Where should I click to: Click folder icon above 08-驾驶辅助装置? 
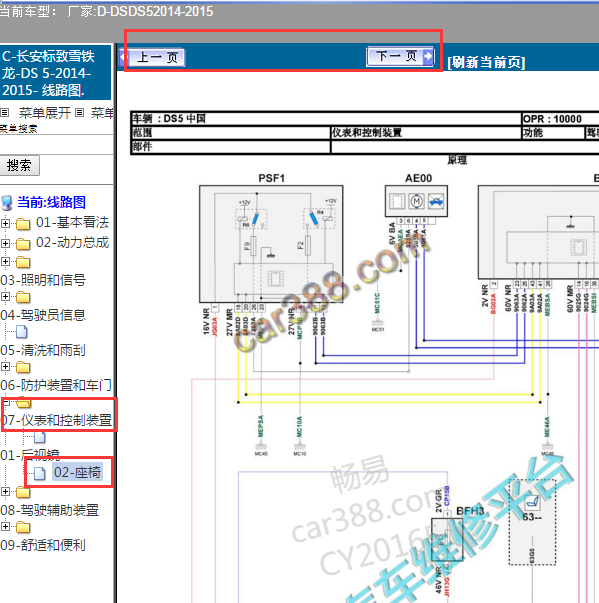click(23, 492)
